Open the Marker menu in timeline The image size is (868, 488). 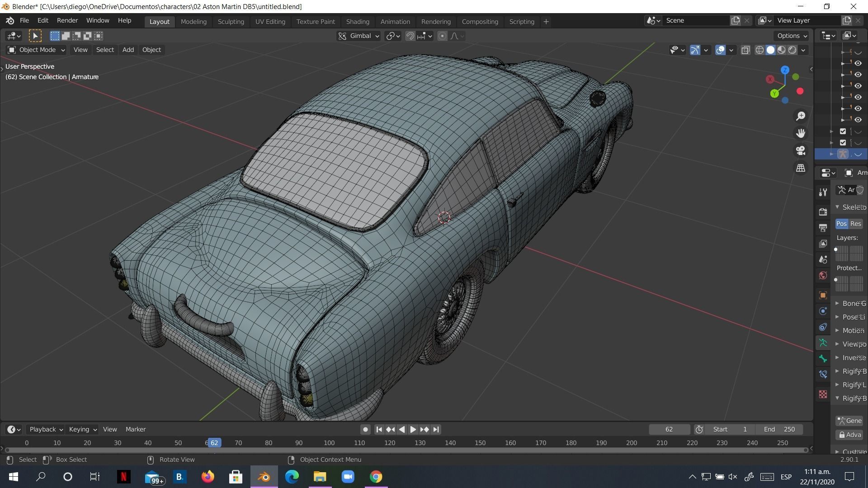coord(136,430)
